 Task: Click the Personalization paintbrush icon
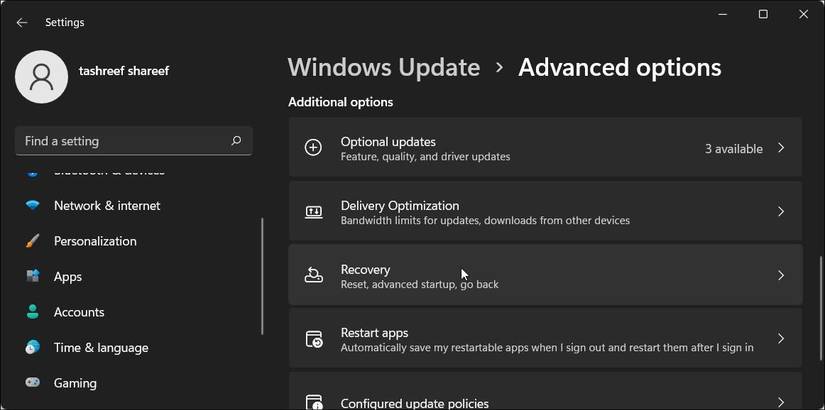click(33, 241)
